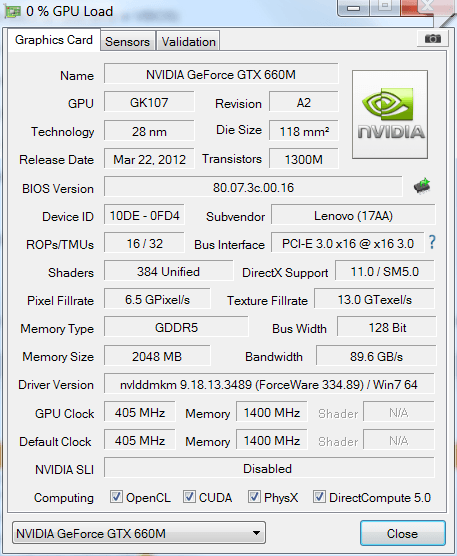Click the Subvendor Lenovo (17AA) field

click(353, 215)
